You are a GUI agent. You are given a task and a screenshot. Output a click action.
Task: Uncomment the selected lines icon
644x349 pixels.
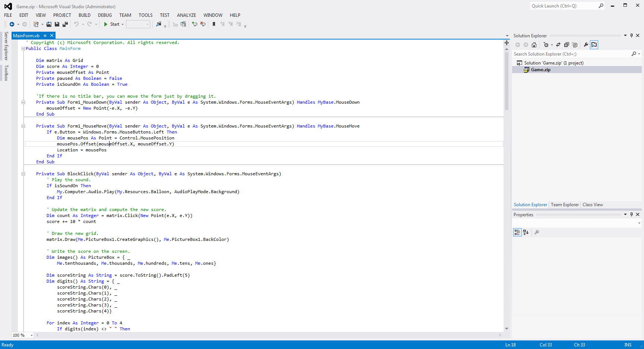pyautogui.click(x=203, y=24)
